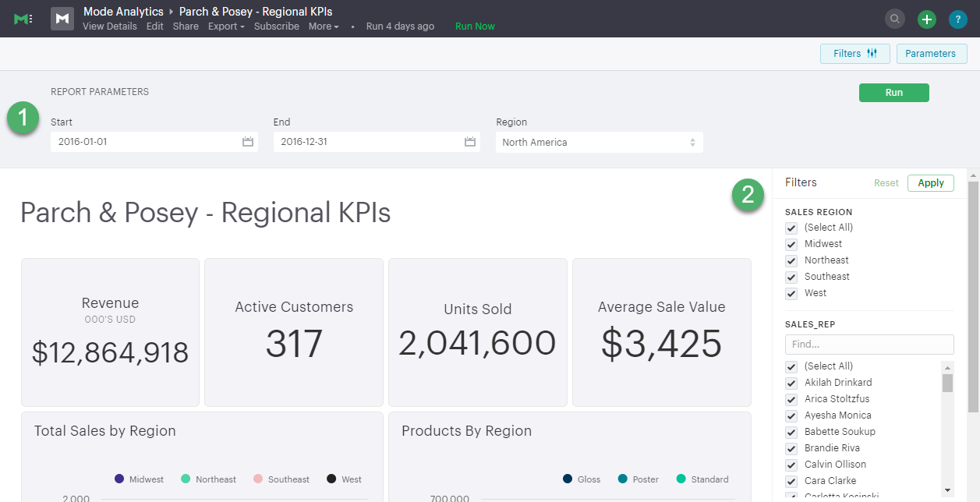Click the sales rep Find search field
Image resolution: width=980 pixels, height=502 pixels.
869,345
